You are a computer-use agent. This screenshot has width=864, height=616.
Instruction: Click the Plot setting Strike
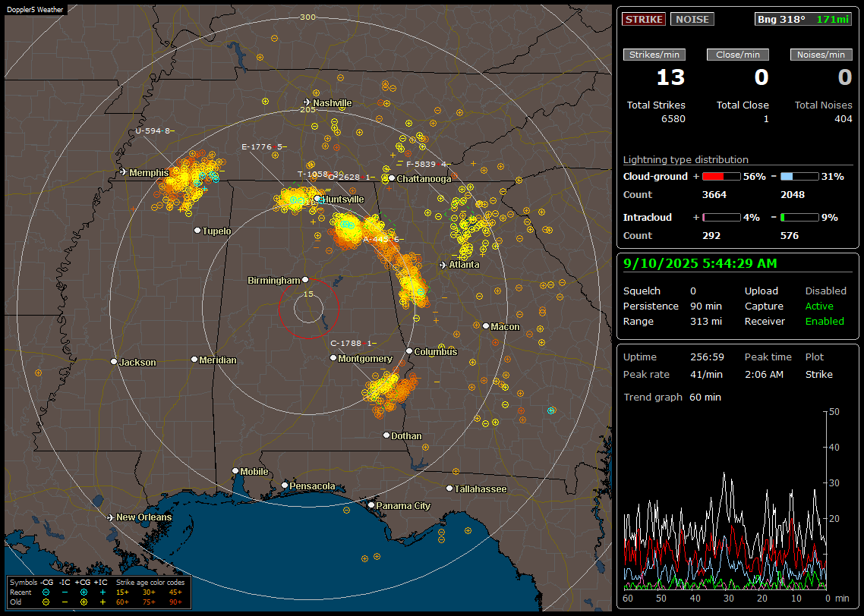click(x=818, y=374)
